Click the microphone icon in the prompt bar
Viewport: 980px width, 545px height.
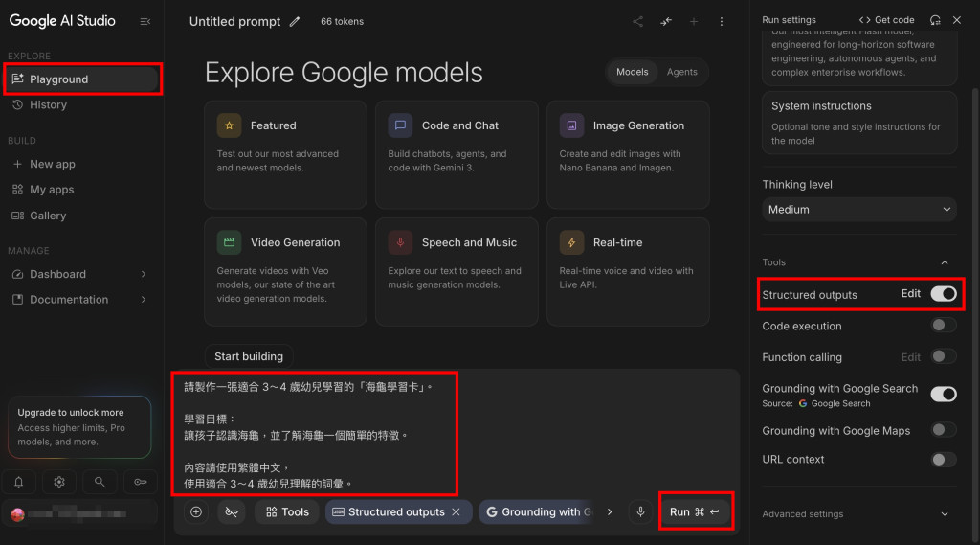[x=640, y=511]
